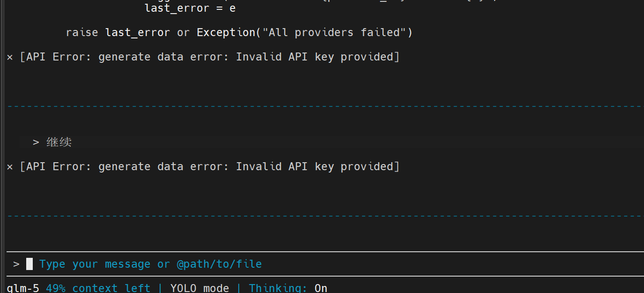Click the block cursor in the message input

pyautogui.click(x=29, y=264)
